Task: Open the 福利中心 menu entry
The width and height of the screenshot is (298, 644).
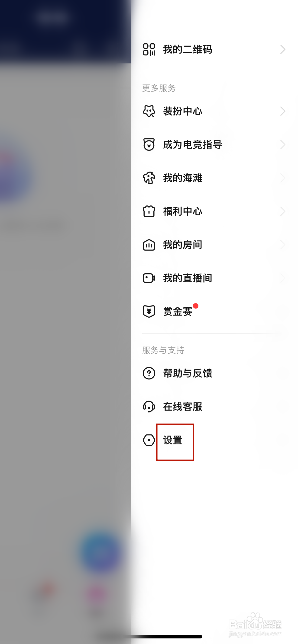Action: [x=214, y=211]
